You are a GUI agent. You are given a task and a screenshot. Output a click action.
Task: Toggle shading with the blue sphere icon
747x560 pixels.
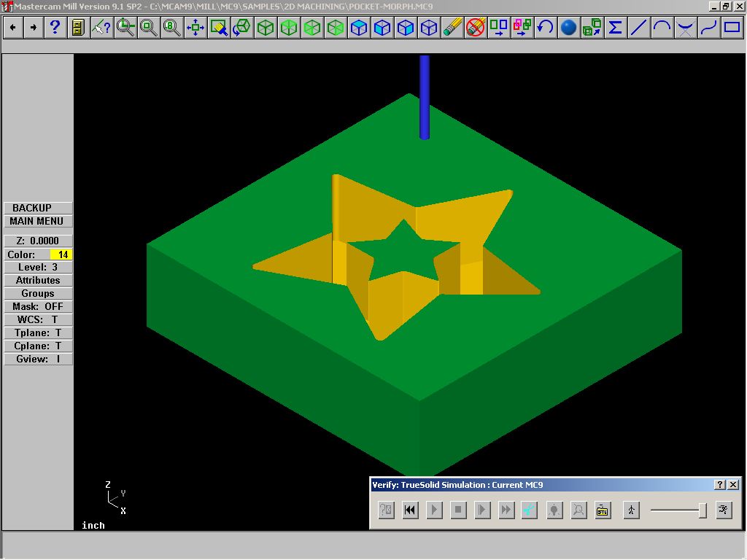tap(569, 28)
